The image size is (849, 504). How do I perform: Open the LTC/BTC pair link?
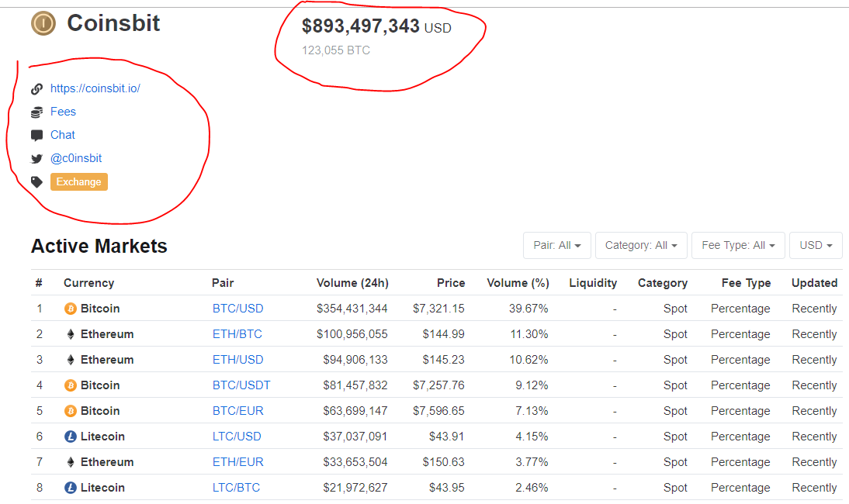236,488
